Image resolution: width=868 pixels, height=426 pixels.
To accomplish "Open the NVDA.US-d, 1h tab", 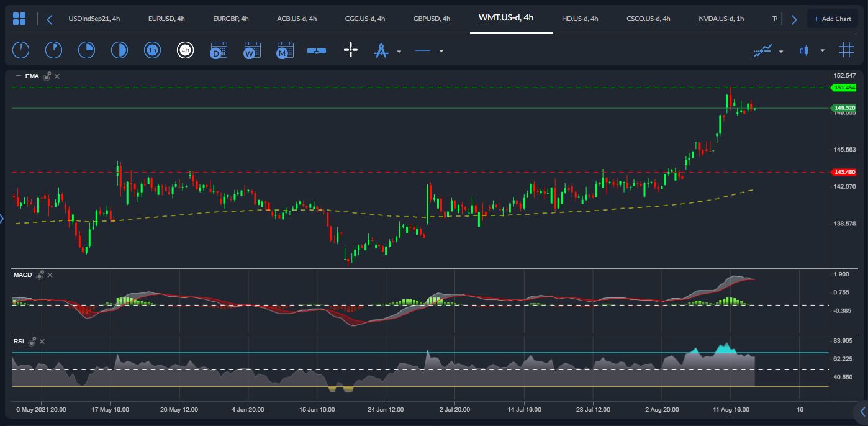I will click(x=721, y=19).
